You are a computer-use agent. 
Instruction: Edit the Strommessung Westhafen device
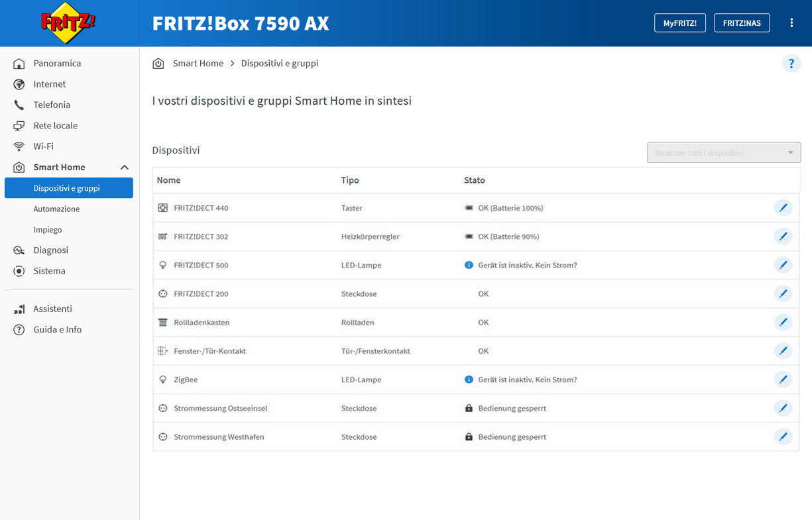[783, 437]
